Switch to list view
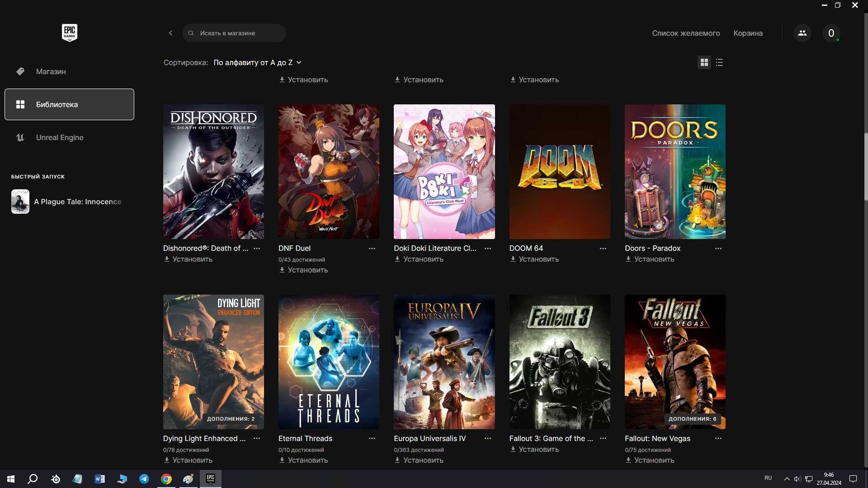Image resolution: width=868 pixels, height=488 pixels. click(719, 62)
